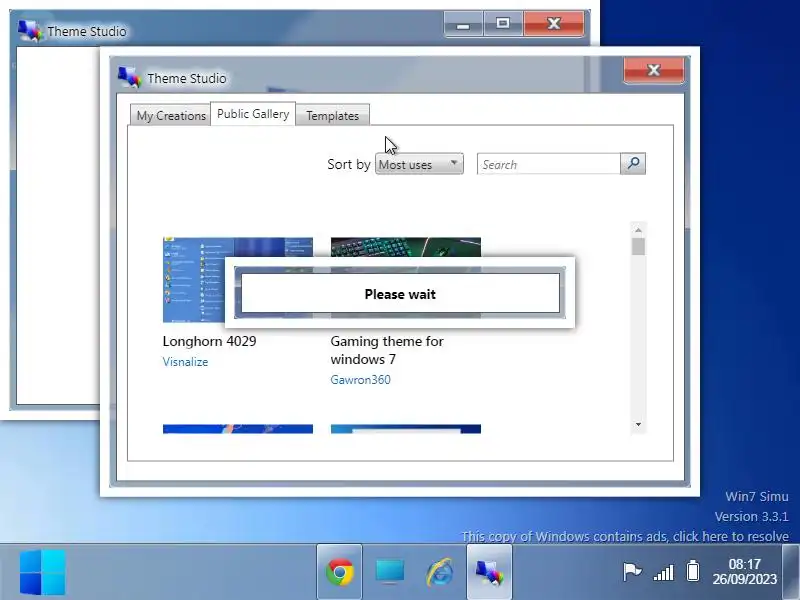Click the gallery scrollbar down arrow
This screenshot has width=800, height=600.
coord(638,424)
